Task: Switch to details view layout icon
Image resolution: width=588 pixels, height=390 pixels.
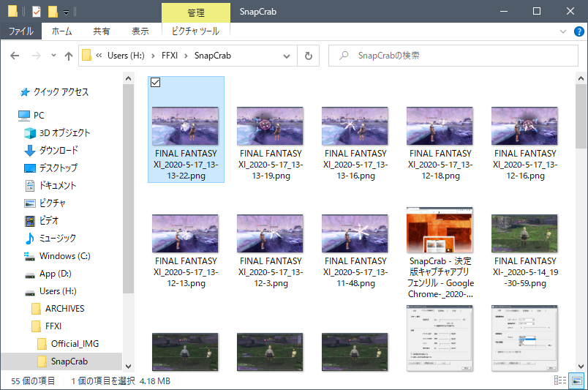Action: tap(560, 380)
